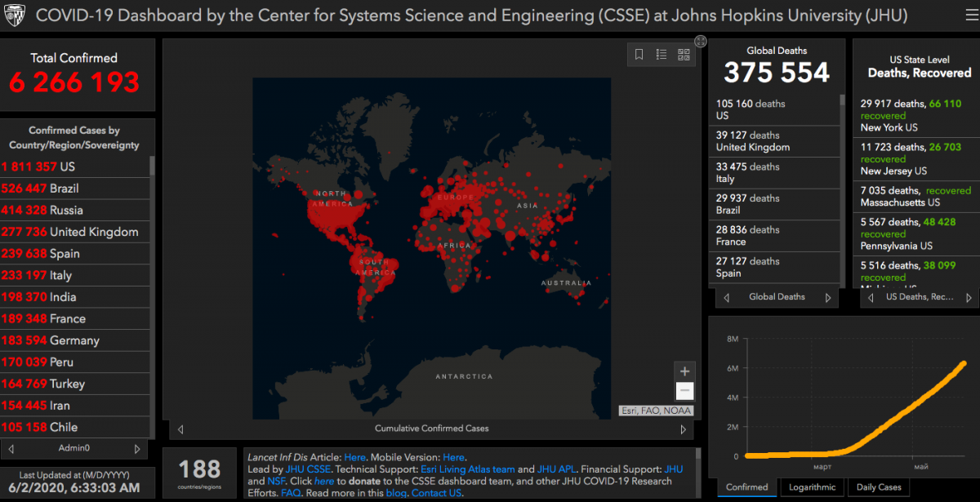
Task: Follow the JHU CSSE link
Action: [308, 469]
